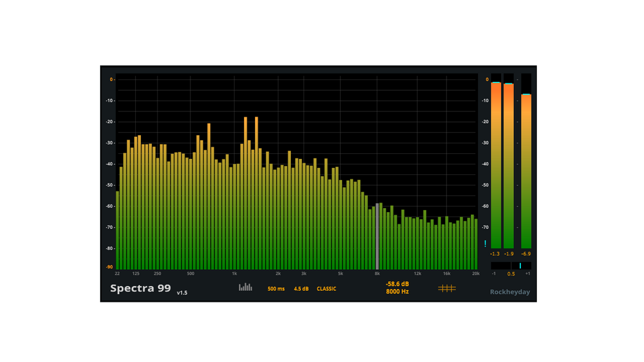Viewport: 644px width, 362px height.
Task: Click the left channel level meter
Action: click(x=496, y=161)
